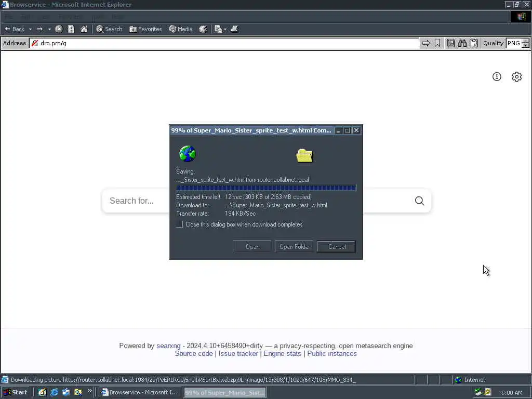Check Close this dialog box when download completes
Viewport: 532px width, 399px height.
tap(179, 224)
